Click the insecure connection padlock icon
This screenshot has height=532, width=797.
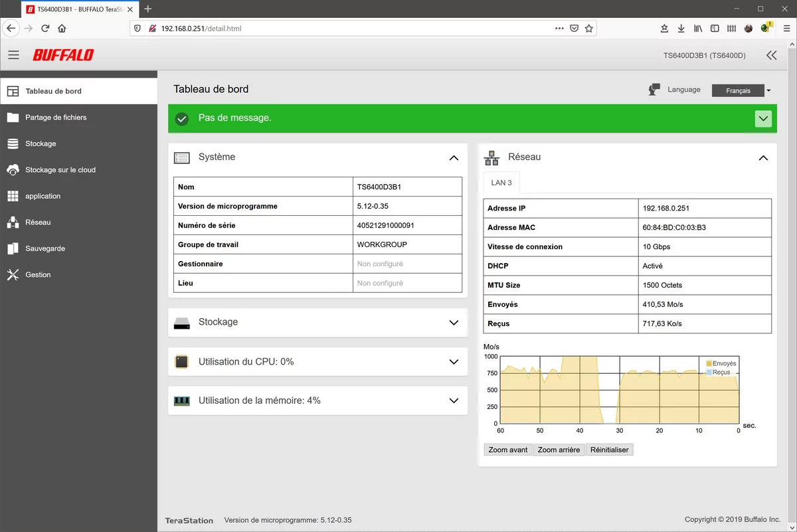(x=152, y=29)
